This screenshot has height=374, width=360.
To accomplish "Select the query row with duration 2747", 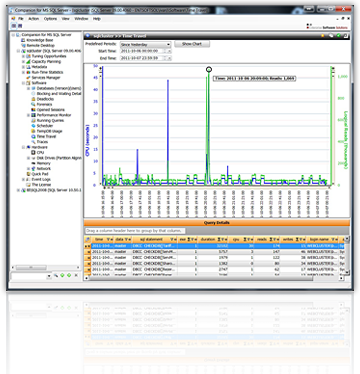I will (215, 269).
